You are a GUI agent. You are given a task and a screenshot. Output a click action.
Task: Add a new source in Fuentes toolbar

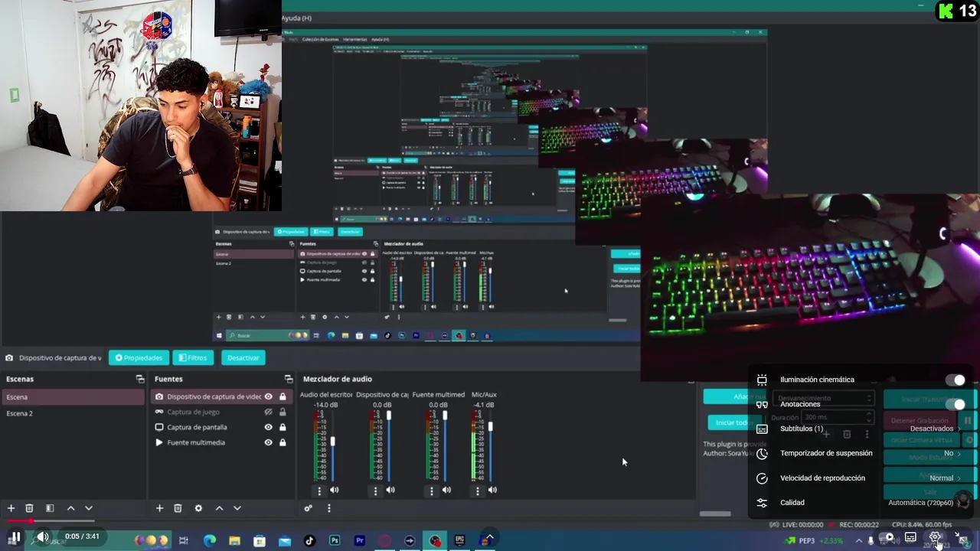click(x=159, y=508)
